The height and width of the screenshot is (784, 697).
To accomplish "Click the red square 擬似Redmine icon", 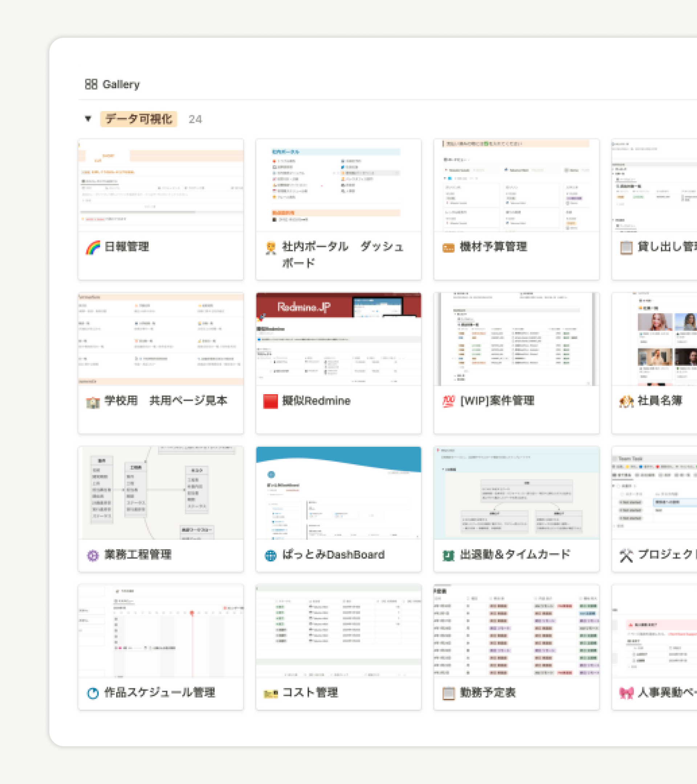I will (270, 401).
